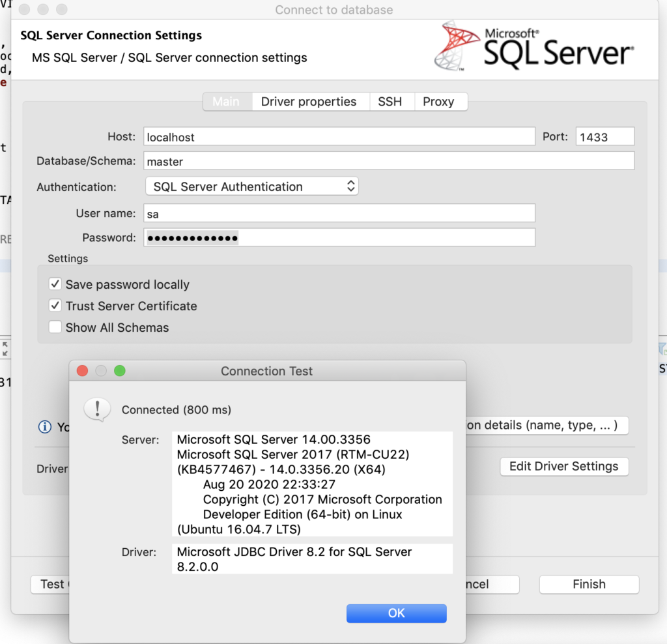Click the partially hidden Cancel button

click(492, 585)
